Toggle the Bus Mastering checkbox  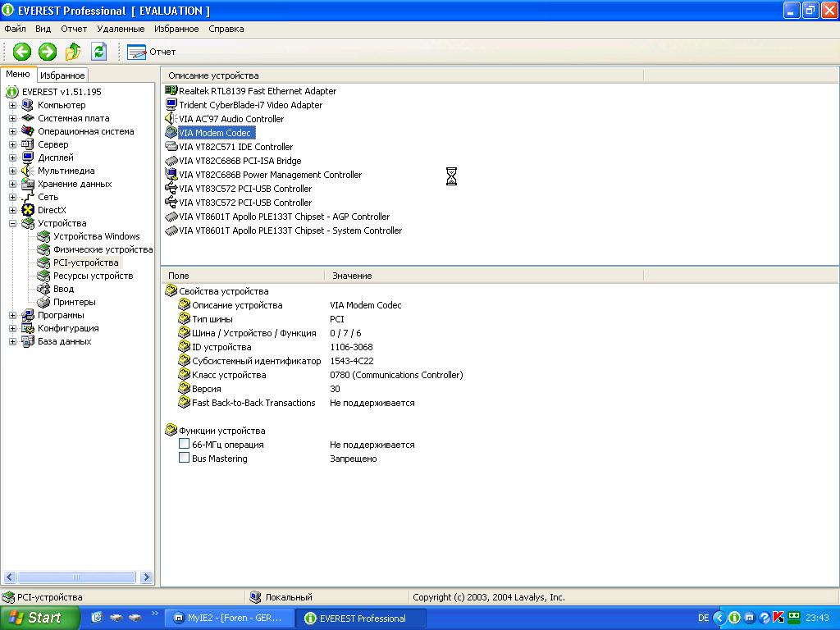tap(184, 458)
